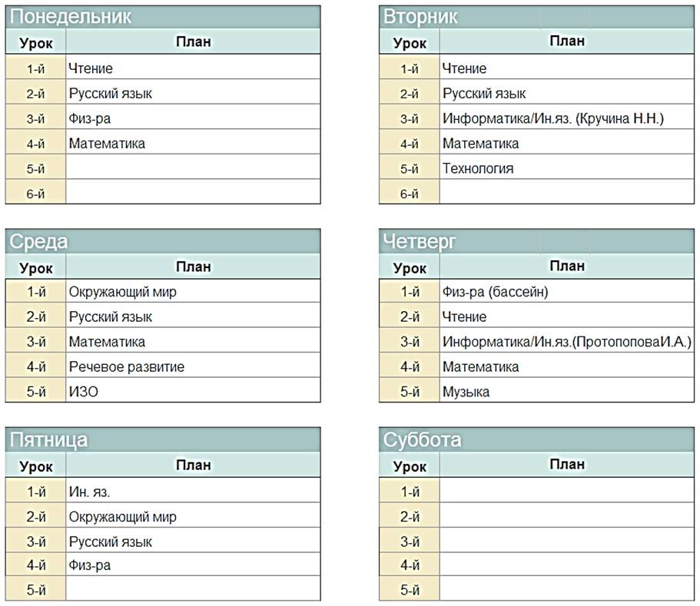Select the Протопопова И.А. lesson cell
Image resolution: width=700 pixels, height=606 pixels.
pos(567,340)
